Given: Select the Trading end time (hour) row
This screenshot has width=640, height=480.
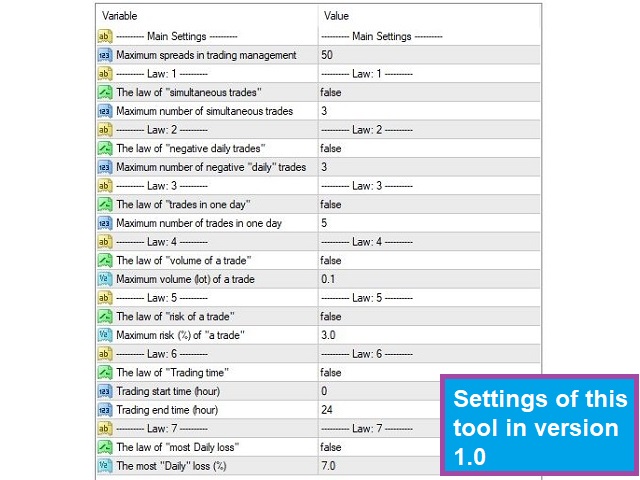Looking at the screenshot, I should click(x=168, y=410).
